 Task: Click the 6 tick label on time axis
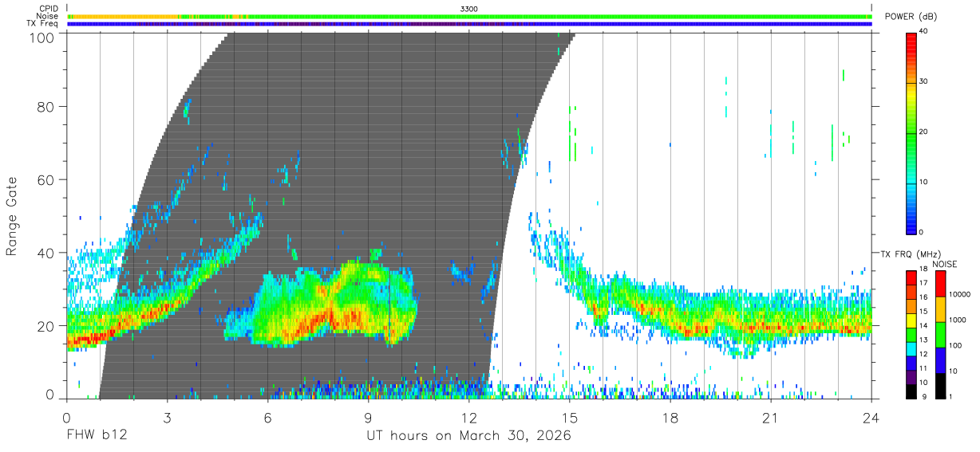click(267, 417)
